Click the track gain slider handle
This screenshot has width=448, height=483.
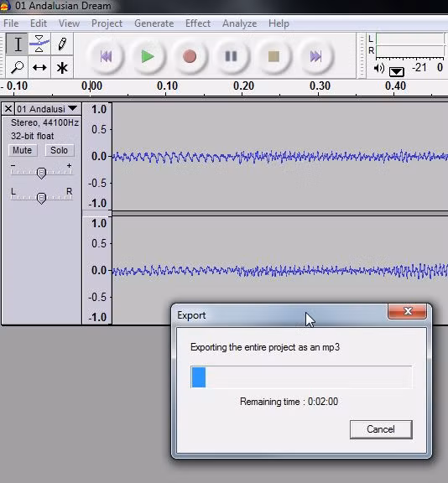(41, 173)
